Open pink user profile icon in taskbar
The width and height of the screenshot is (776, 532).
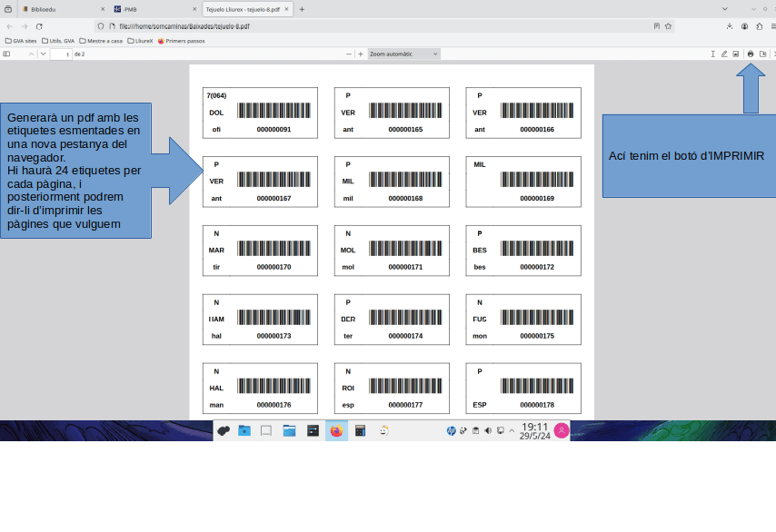pos(562,430)
